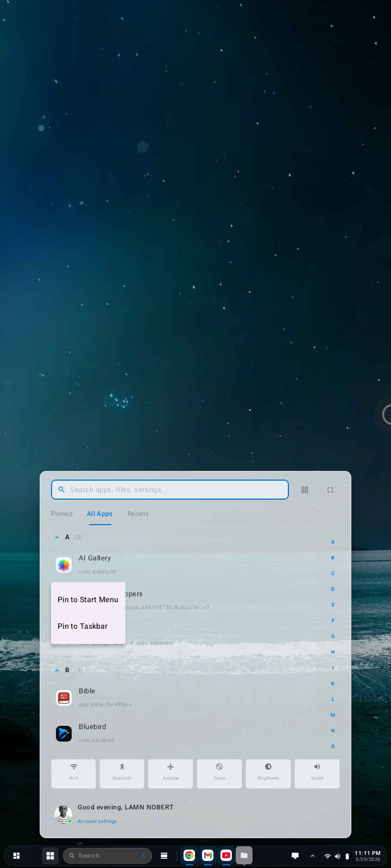The height and width of the screenshot is (868, 391).
Task: Click the highlighted start menu button in taskbar
Action: tap(50, 856)
